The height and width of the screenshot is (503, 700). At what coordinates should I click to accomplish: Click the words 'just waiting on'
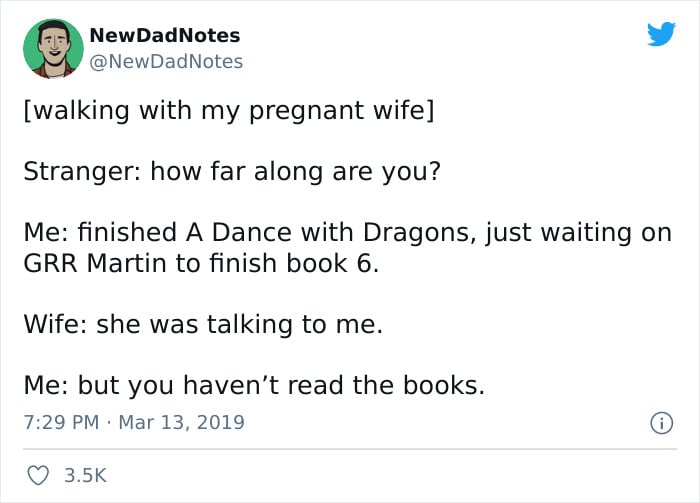579,233
